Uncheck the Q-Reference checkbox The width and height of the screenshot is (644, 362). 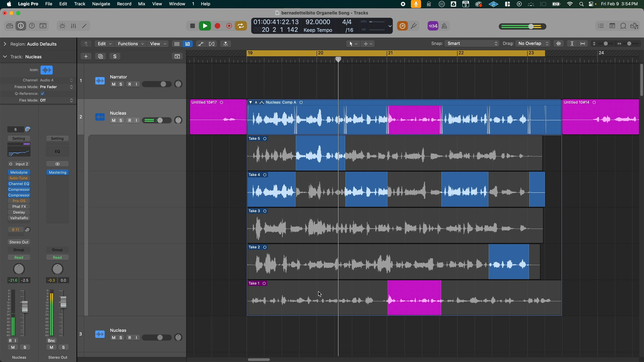click(x=42, y=94)
